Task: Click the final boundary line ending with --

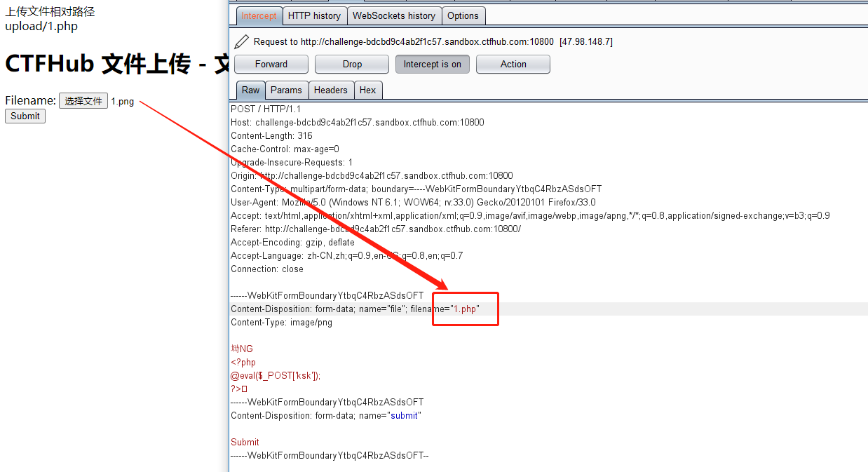Action: click(x=330, y=455)
